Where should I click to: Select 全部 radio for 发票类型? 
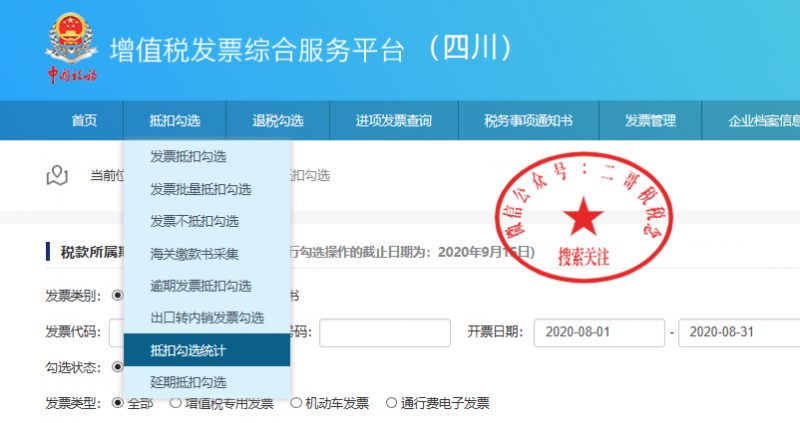click(x=118, y=404)
